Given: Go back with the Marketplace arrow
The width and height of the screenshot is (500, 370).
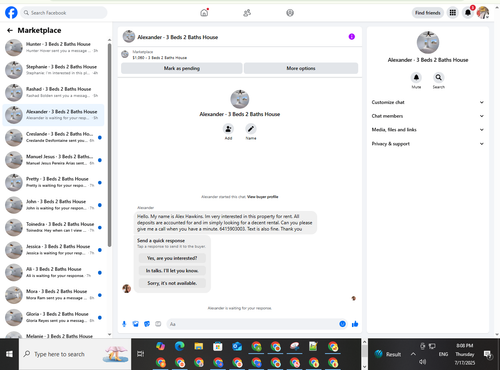Looking at the screenshot, I should click(10, 30).
